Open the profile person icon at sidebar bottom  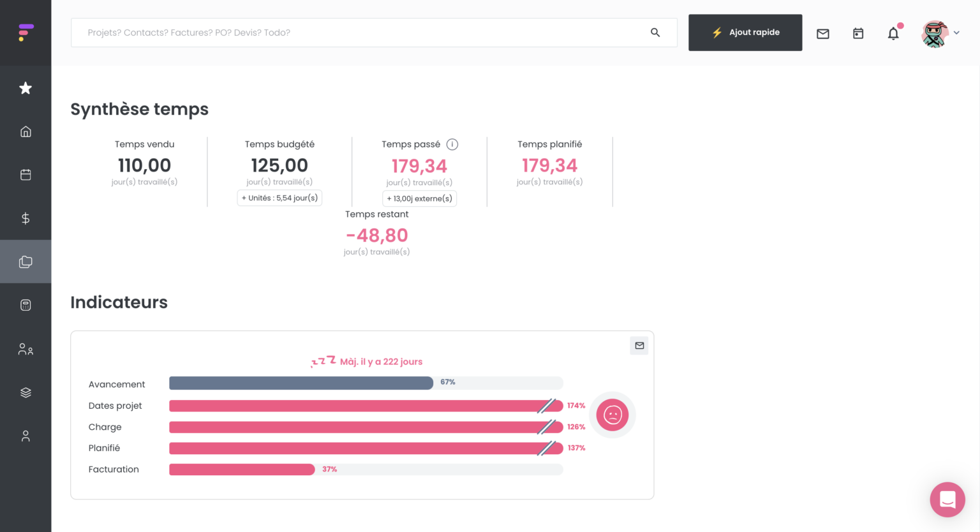pyautogui.click(x=26, y=436)
